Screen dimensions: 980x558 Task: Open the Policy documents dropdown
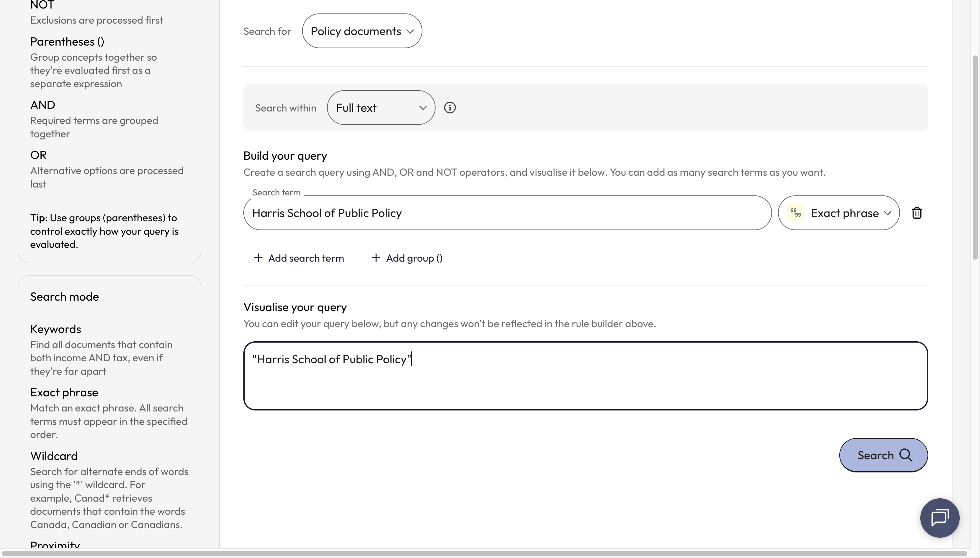pos(362,31)
